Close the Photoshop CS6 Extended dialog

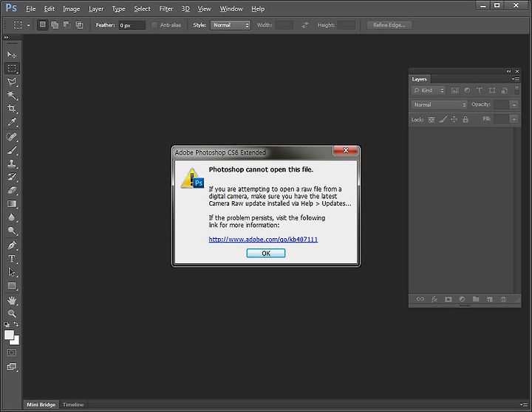click(345, 150)
